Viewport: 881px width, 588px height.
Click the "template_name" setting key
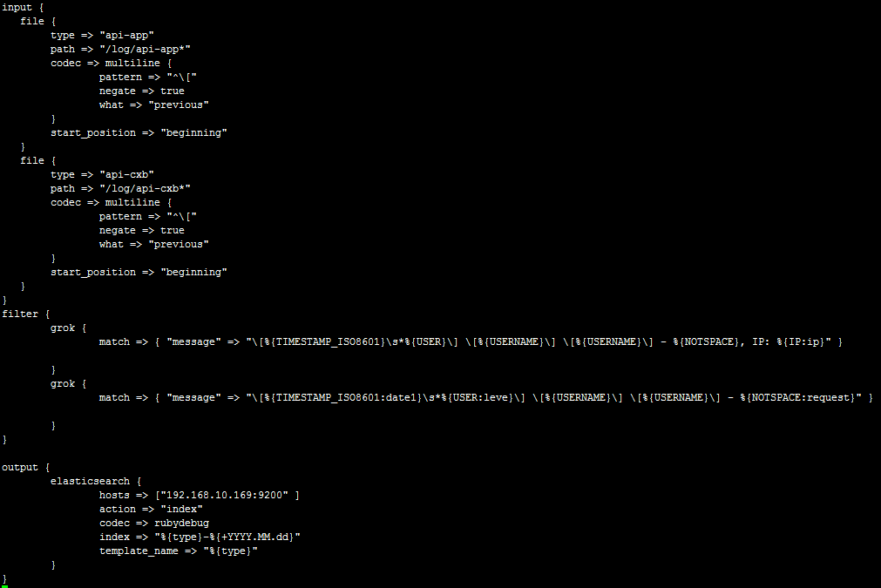pyautogui.click(x=139, y=551)
